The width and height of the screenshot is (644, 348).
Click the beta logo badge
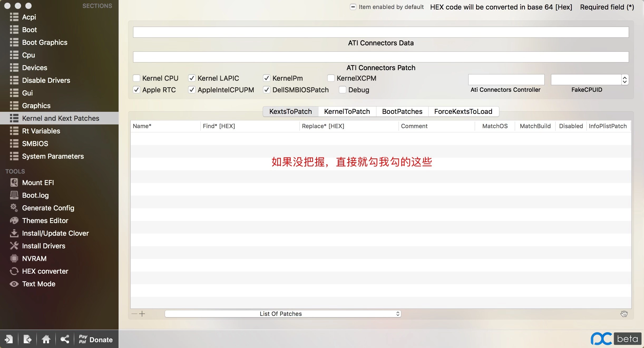click(627, 339)
